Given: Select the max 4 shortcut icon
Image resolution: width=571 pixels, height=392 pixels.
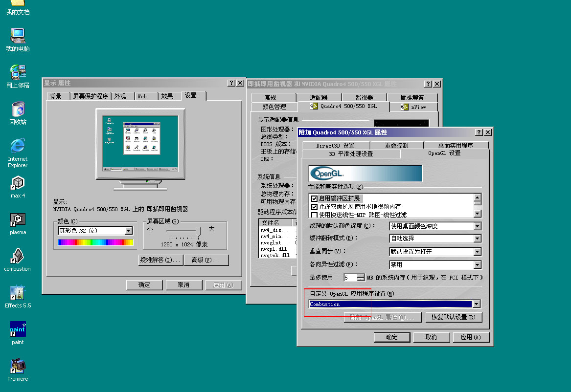Looking at the screenshot, I should click(x=18, y=187).
